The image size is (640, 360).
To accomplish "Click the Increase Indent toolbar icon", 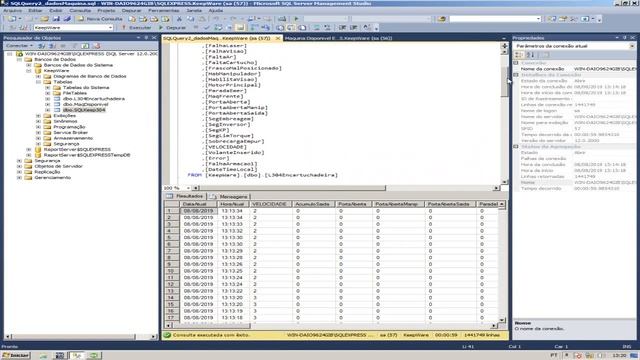I will 353,28.
